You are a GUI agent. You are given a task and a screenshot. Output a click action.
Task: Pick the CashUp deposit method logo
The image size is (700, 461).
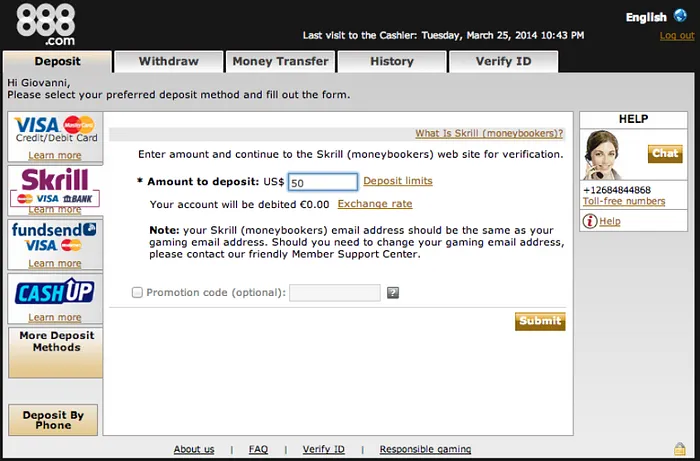[x=55, y=292]
